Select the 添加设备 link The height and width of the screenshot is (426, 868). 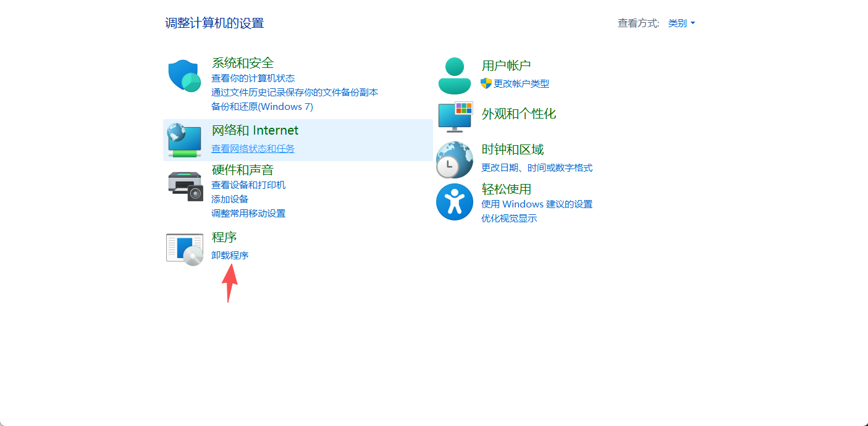[230, 199]
